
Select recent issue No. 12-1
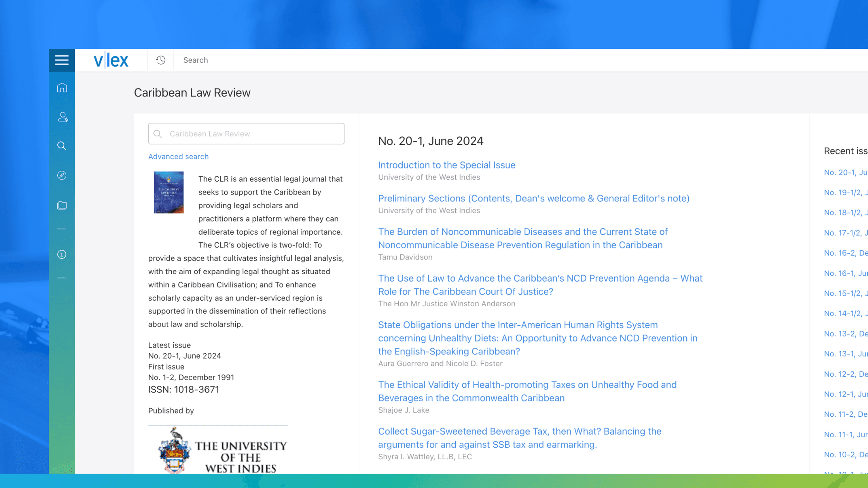point(846,394)
